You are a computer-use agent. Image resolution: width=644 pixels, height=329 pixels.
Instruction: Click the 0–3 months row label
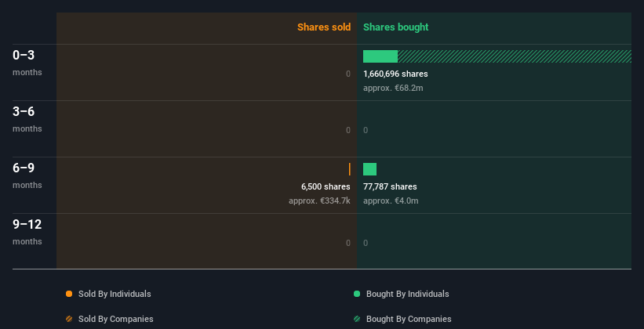(x=27, y=63)
